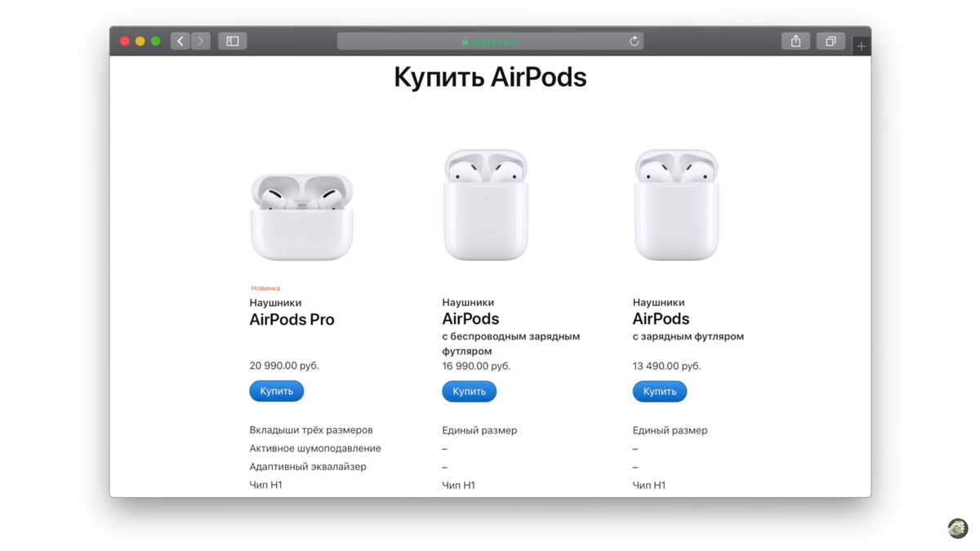Click the Купить AirPods page heading
This screenshot has height=551, width=980.
[x=490, y=78]
